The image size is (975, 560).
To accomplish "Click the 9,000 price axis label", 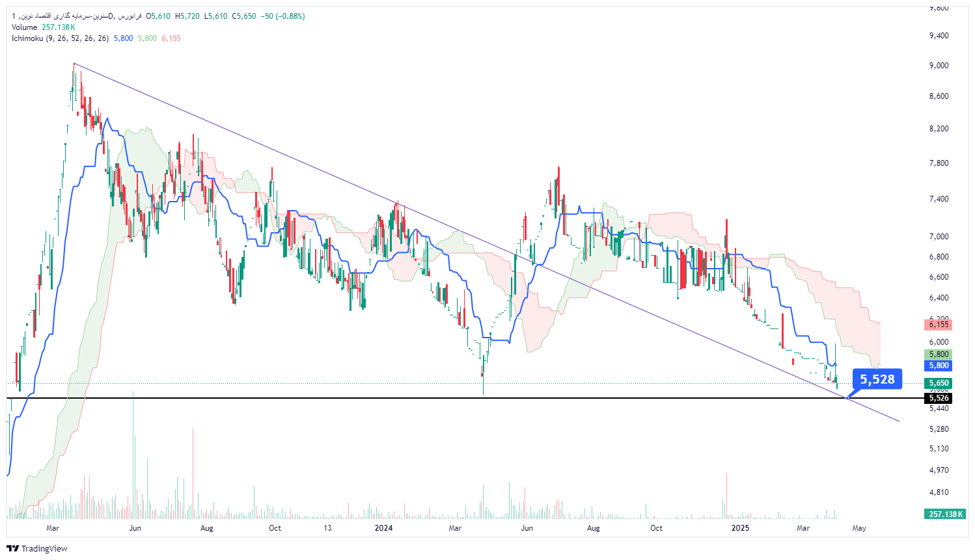I will 939,66.
